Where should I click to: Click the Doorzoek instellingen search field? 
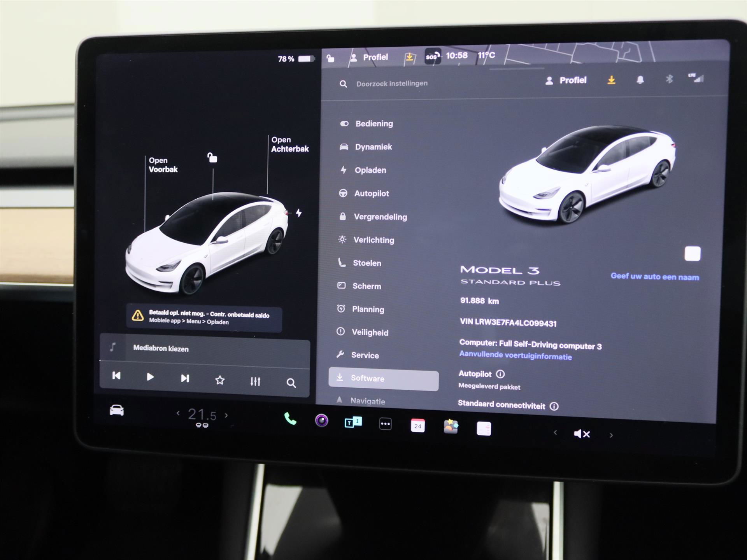391,84
